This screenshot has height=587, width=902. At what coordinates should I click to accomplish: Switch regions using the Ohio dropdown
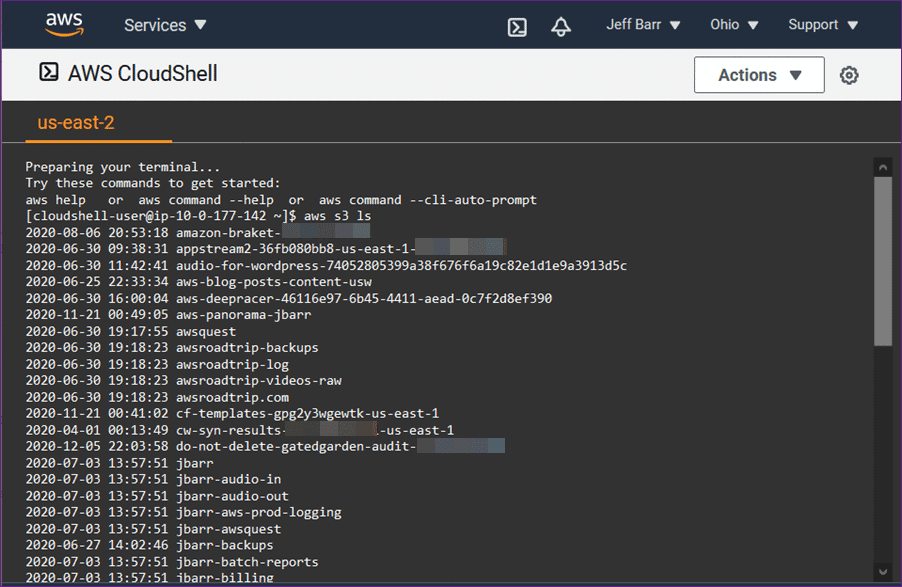pos(733,24)
